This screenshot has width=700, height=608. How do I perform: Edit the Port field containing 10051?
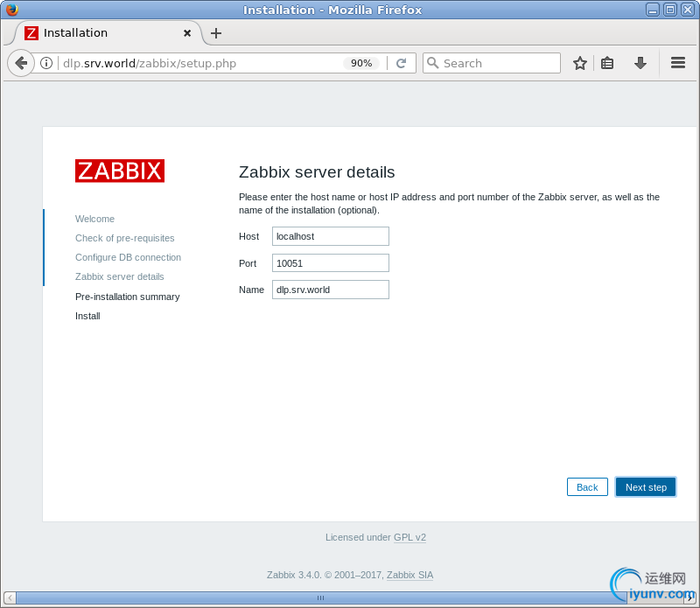(x=331, y=263)
